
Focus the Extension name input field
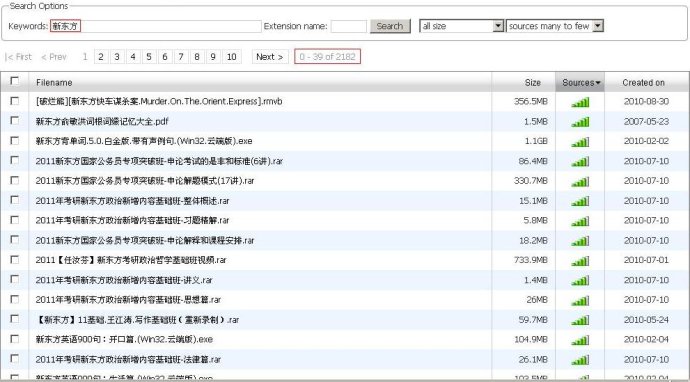click(349, 26)
